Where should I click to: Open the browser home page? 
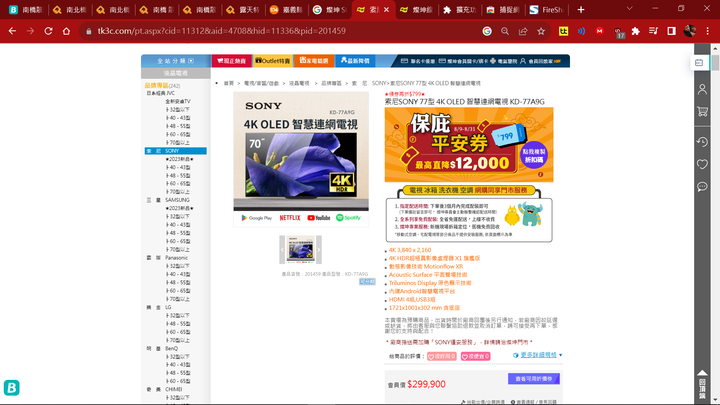[67, 31]
